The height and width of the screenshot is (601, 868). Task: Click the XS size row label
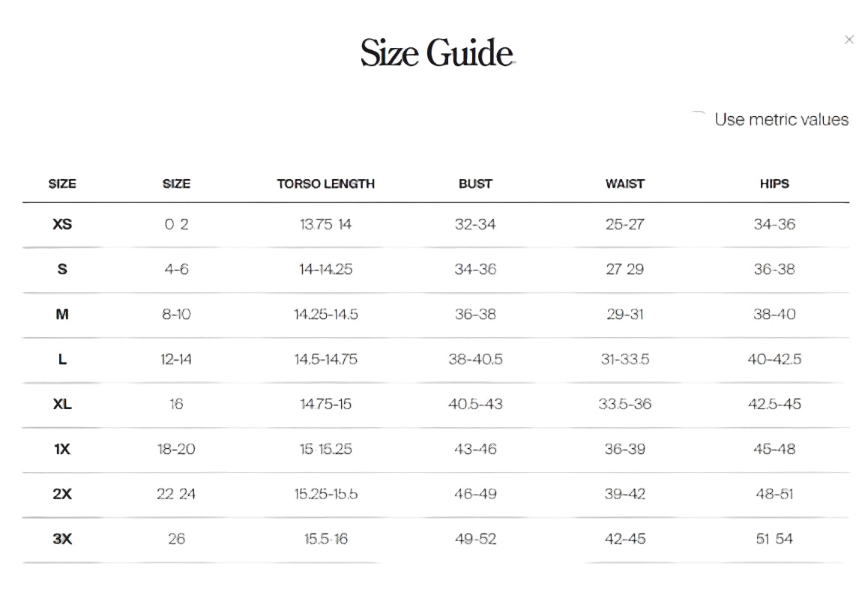point(62,224)
